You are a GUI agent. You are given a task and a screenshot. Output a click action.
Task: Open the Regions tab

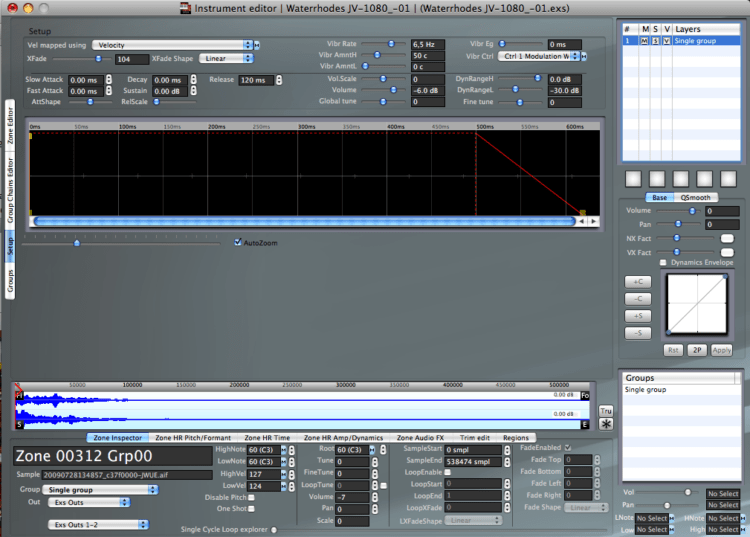pyautogui.click(x=516, y=438)
